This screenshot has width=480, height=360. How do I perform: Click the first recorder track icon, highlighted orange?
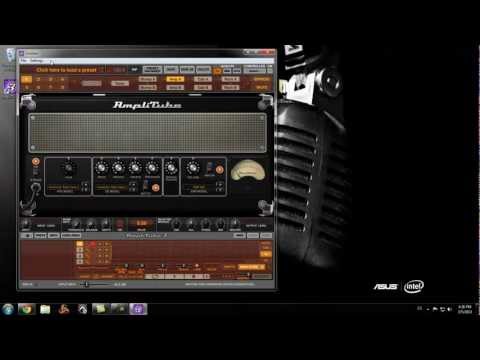[x=80, y=244]
